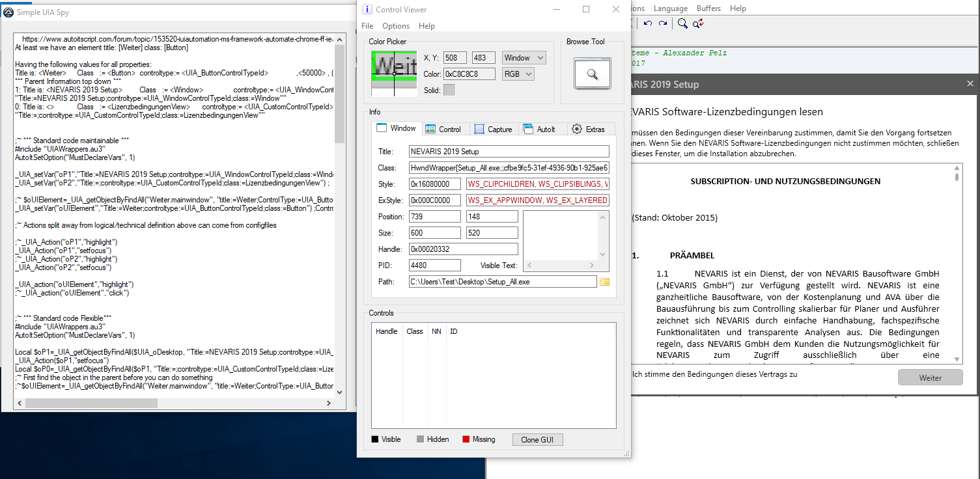Click the UIA Spy horizontal scrollbar thumb
Viewport: 980px width, 479px height.
[x=91, y=403]
